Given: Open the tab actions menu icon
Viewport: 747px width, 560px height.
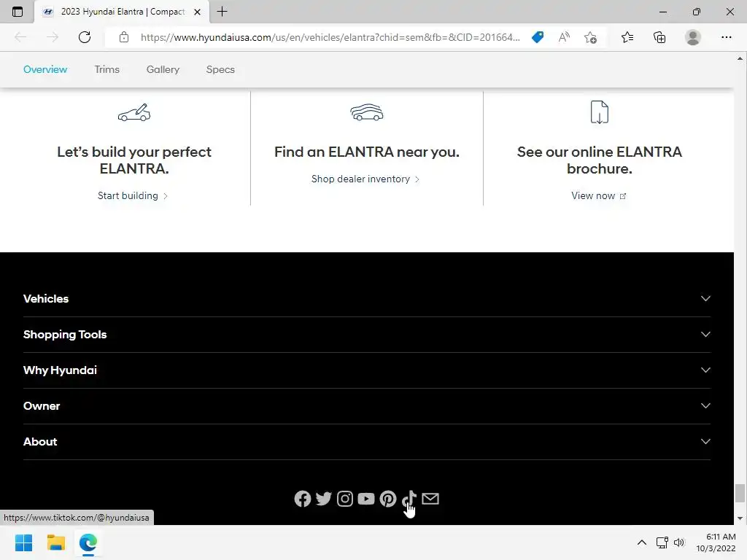Looking at the screenshot, I should (x=18, y=12).
